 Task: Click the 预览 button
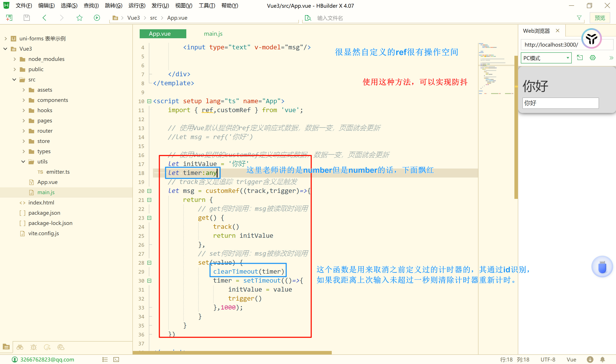click(600, 18)
